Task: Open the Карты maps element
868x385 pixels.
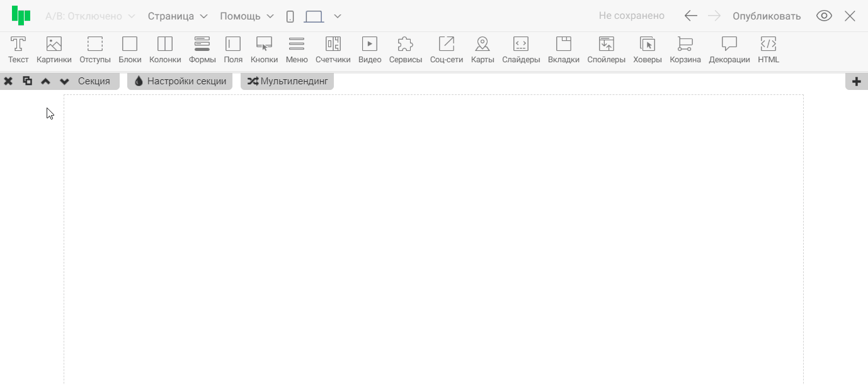Action: pyautogui.click(x=483, y=50)
